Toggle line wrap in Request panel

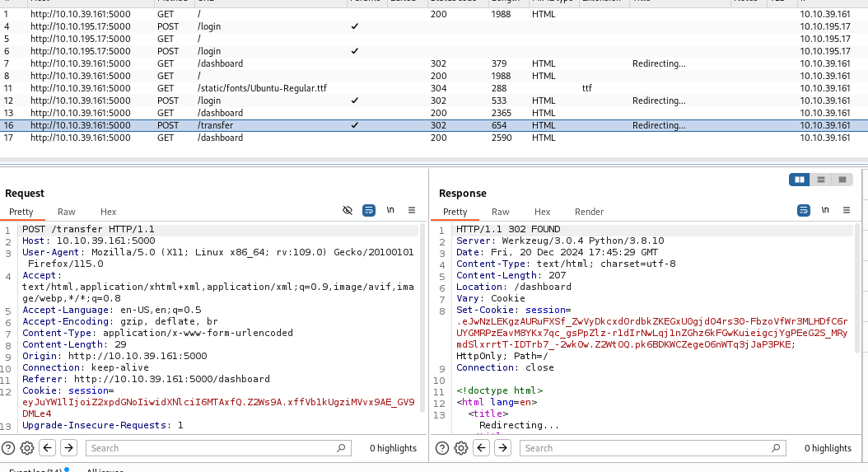(370, 211)
